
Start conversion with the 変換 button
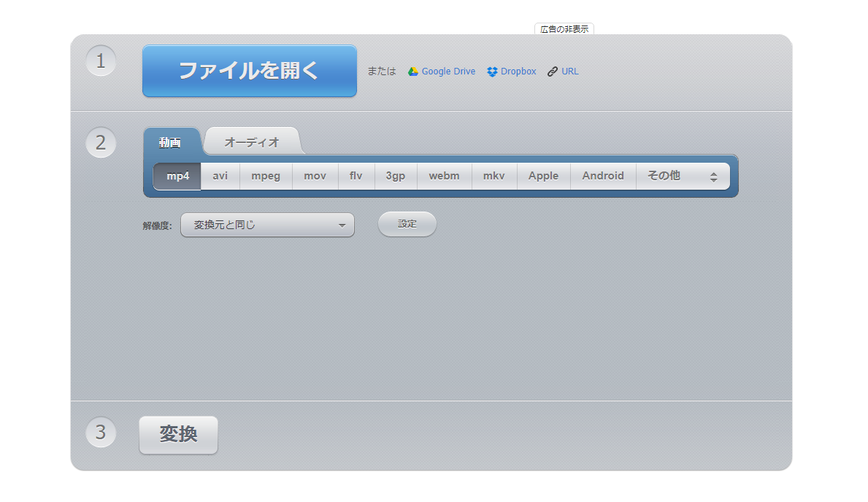coord(178,435)
